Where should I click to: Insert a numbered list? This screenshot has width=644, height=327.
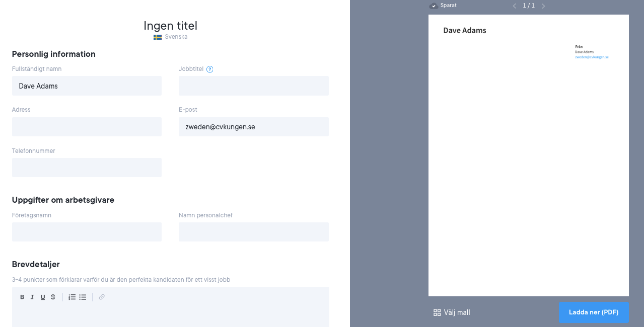coord(72,297)
